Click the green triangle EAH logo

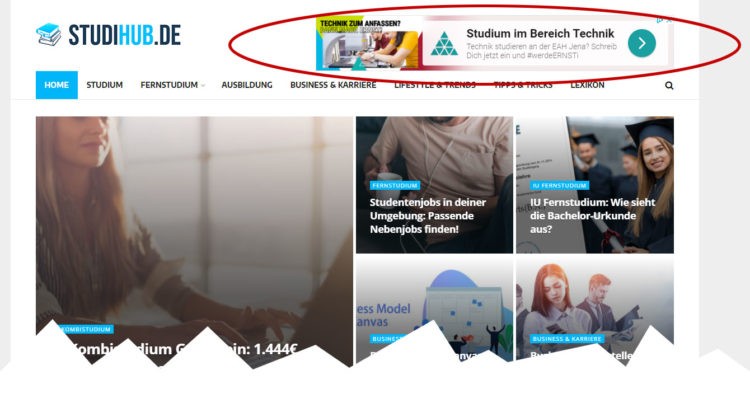coord(444,44)
